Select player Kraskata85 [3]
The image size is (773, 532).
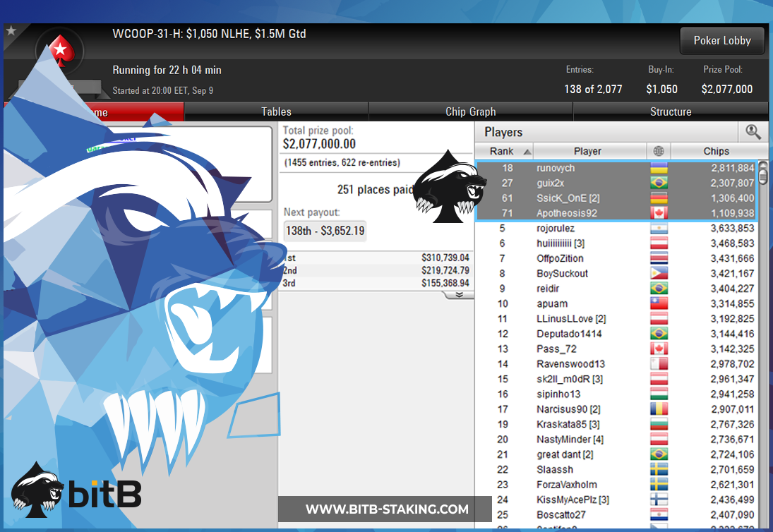click(x=617, y=424)
